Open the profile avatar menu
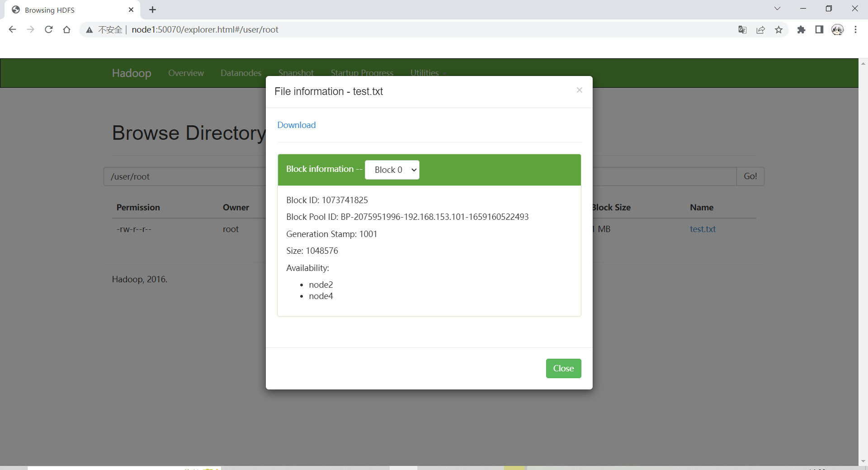The width and height of the screenshot is (868, 470). [x=838, y=30]
